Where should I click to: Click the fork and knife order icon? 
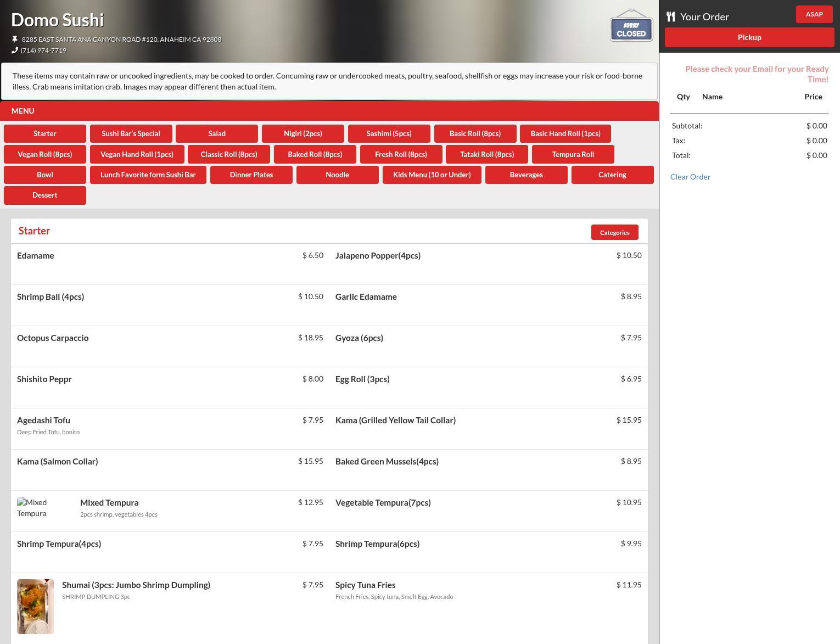670,16
